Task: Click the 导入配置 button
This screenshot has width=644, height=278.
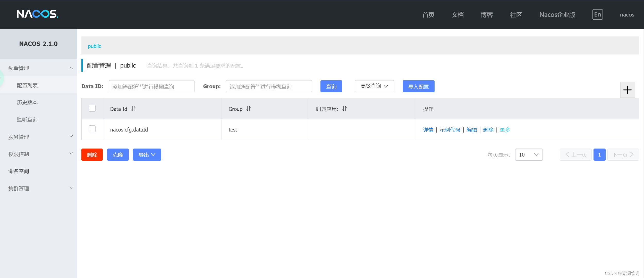Action: (418, 86)
